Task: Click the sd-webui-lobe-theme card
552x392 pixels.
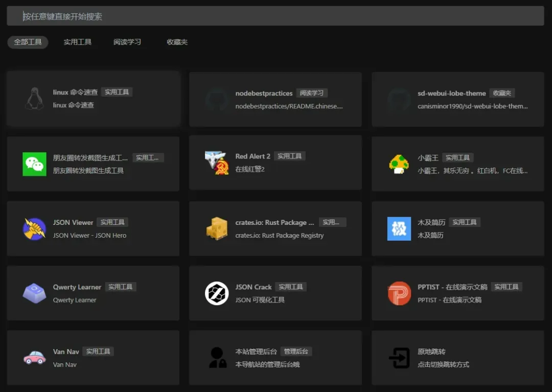Action: pos(457,99)
